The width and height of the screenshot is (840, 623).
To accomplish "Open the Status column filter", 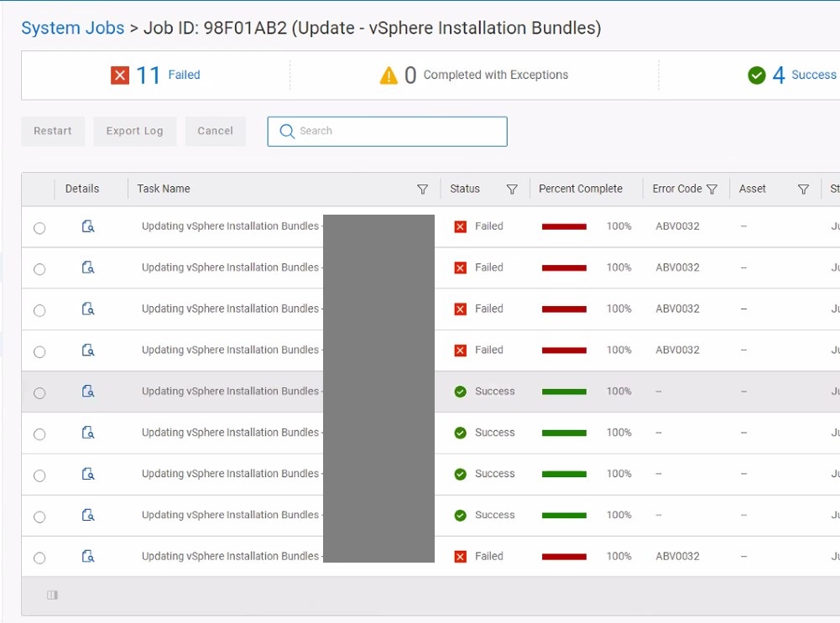I will 512,189.
